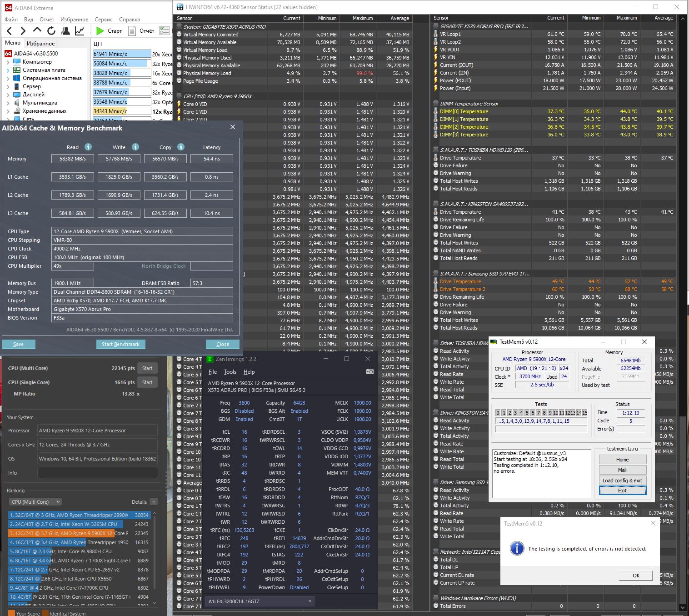Click the information icon in TestMem5 dialog
This screenshot has height=616, width=689.
click(517, 548)
